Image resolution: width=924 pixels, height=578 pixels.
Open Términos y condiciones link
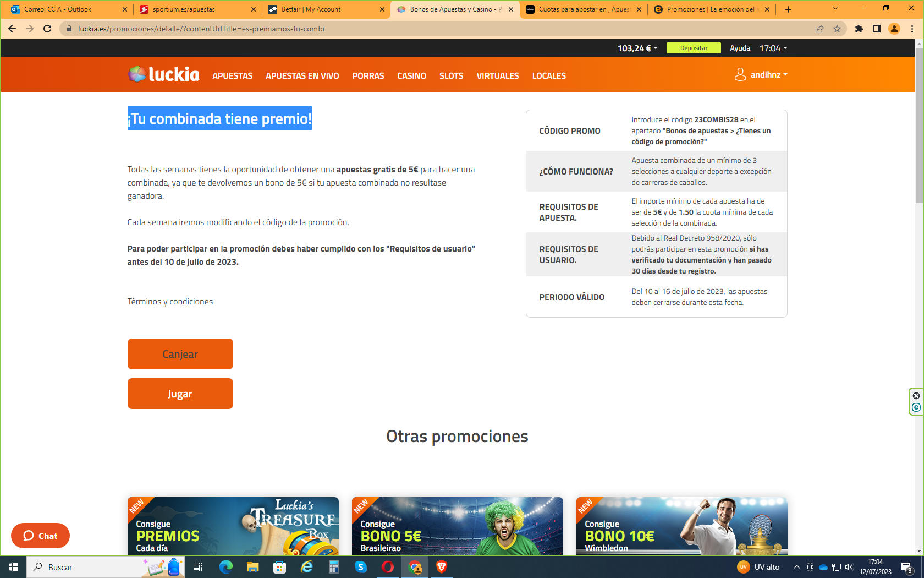click(x=170, y=302)
